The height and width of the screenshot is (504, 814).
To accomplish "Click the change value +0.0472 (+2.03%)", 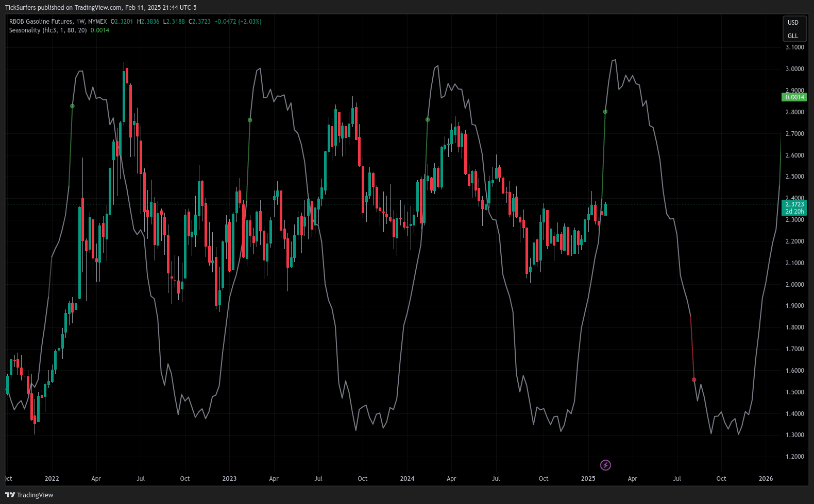I will point(238,22).
